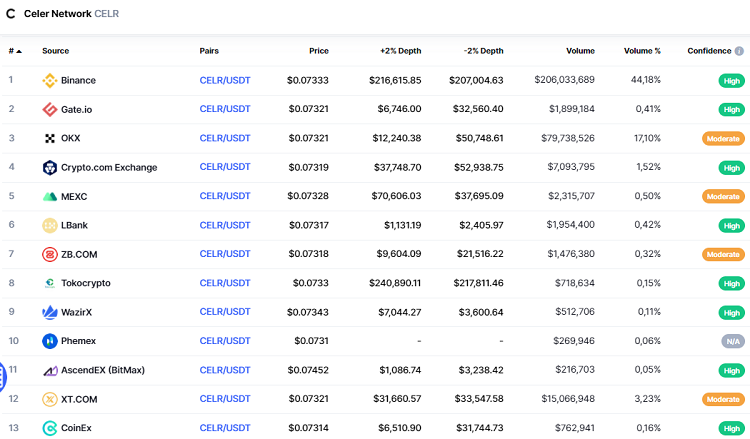Click the Crypto.com Exchange logo icon
750x439 pixels.
[50, 167]
